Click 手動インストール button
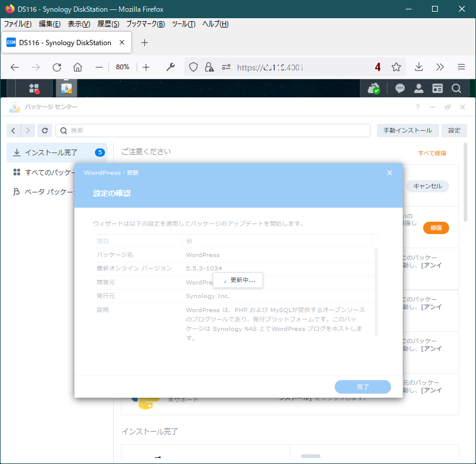The height and width of the screenshot is (464, 476). coord(407,131)
